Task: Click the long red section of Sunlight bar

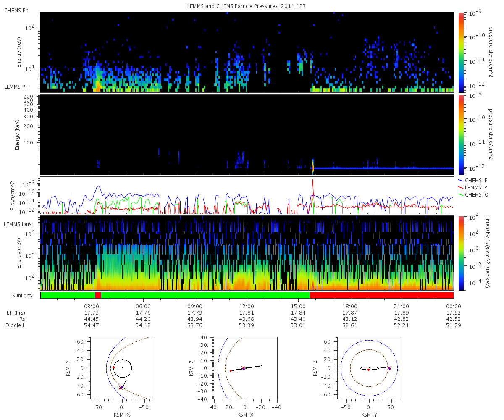Action: [x=381, y=295]
